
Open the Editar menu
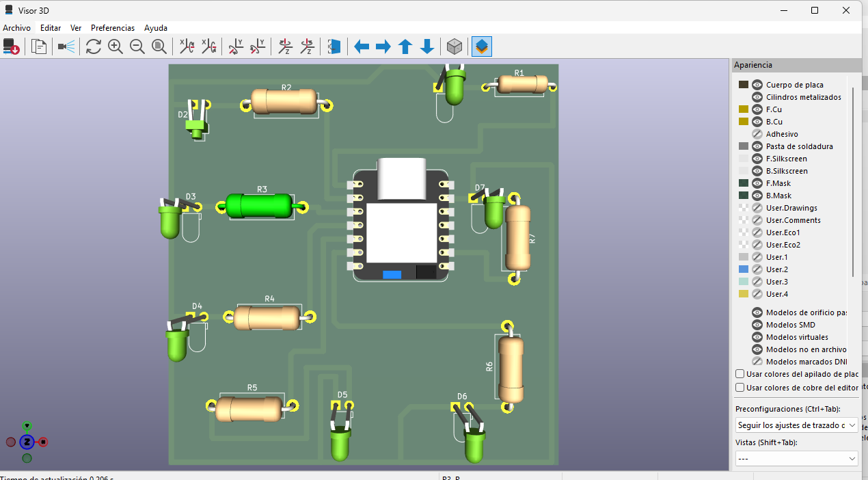[x=51, y=28]
